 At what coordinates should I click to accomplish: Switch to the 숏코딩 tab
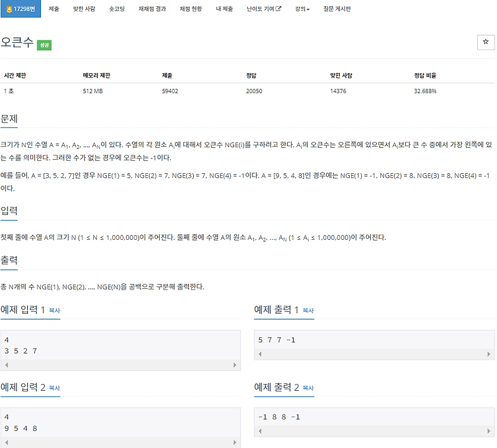[x=117, y=9]
